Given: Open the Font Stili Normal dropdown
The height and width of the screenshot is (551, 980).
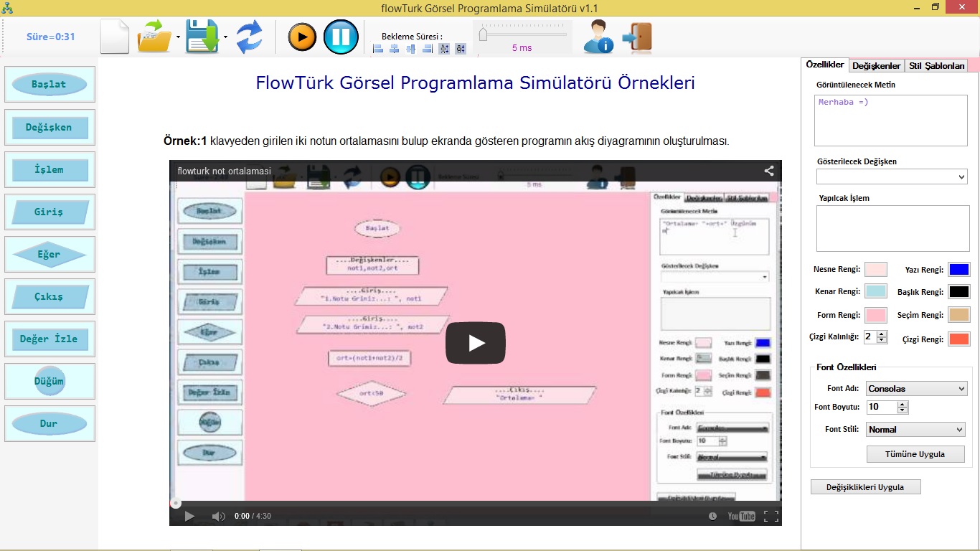Looking at the screenshot, I should (x=915, y=430).
